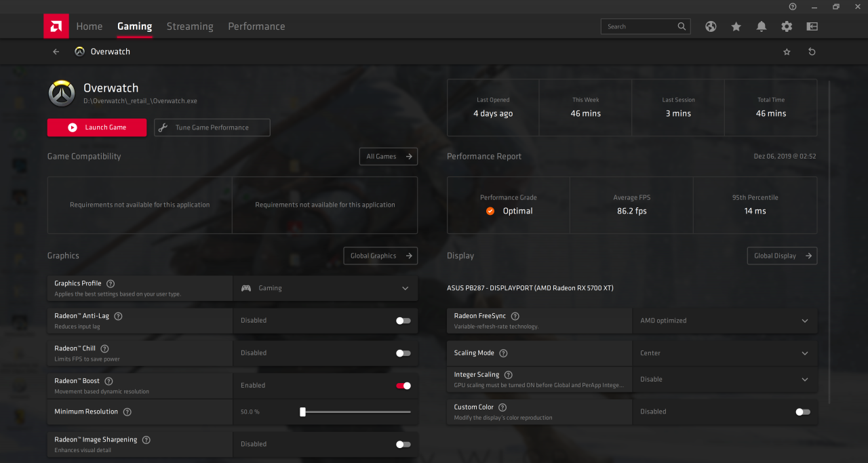Add Overwatch to favorites star
The width and height of the screenshot is (868, 463).
(x=787, y=52)
